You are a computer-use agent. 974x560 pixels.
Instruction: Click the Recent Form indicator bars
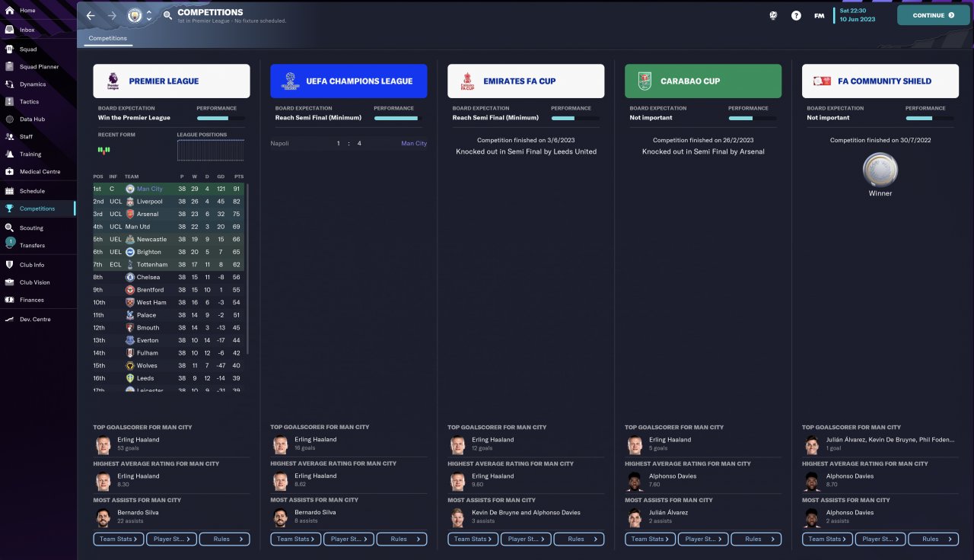coord(103,150)
